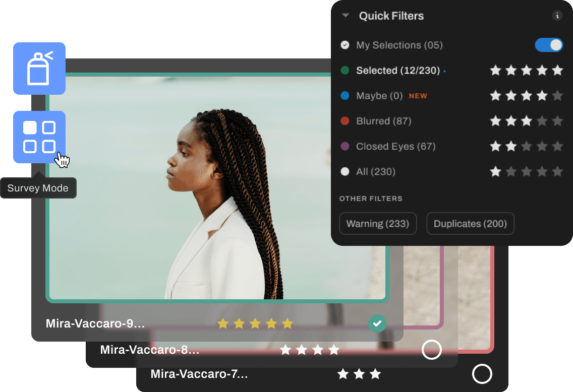Filter by Blurred (87)
Screen dimensions: 573x392
point(384,121)
